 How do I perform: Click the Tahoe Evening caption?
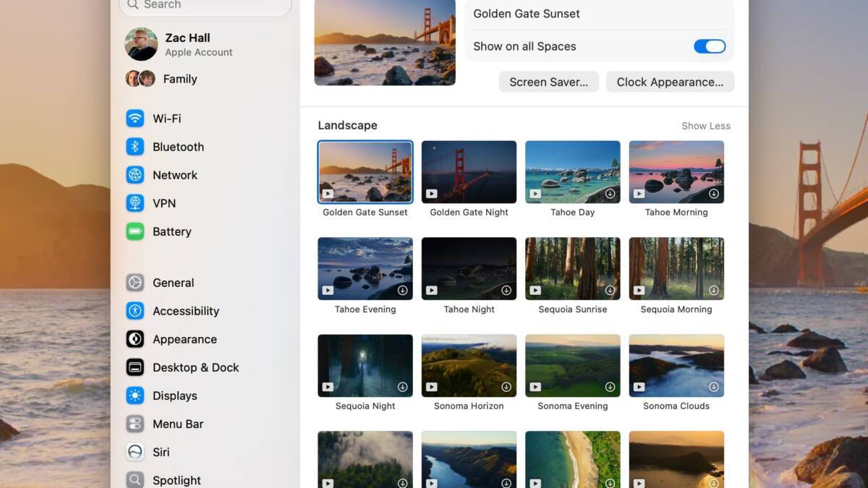click(365, 309)
